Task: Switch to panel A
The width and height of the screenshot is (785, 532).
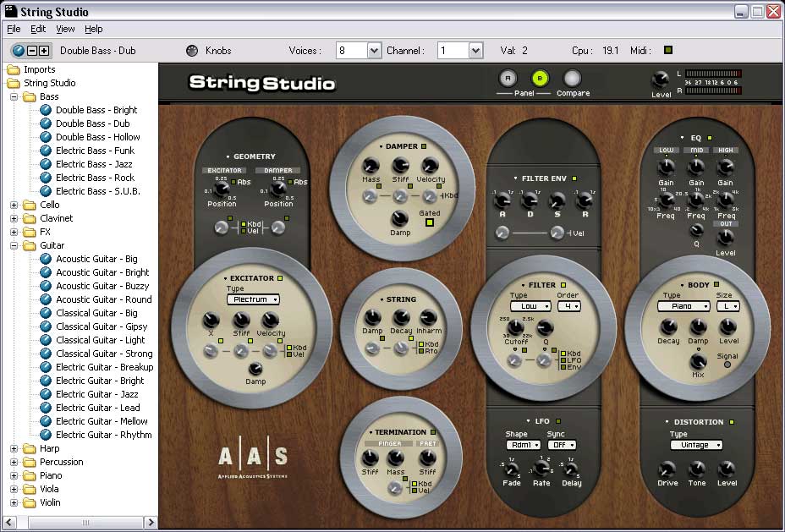Action: 508,79
